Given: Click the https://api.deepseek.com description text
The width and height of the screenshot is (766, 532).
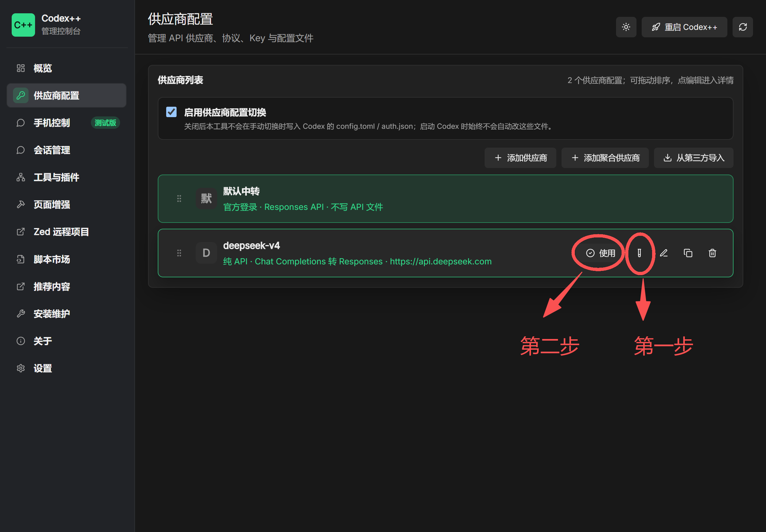Looking at the screenshot, I should [440, 262].
